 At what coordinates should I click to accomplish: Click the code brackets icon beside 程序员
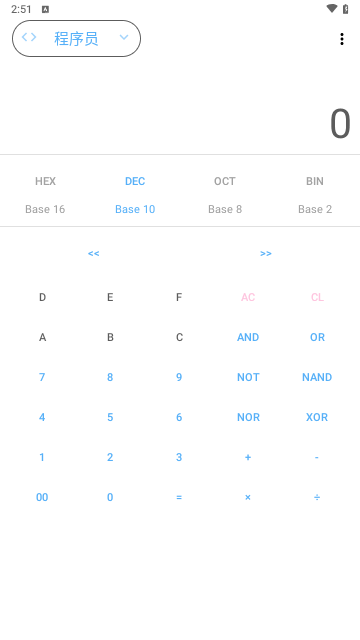pos(29,38)
